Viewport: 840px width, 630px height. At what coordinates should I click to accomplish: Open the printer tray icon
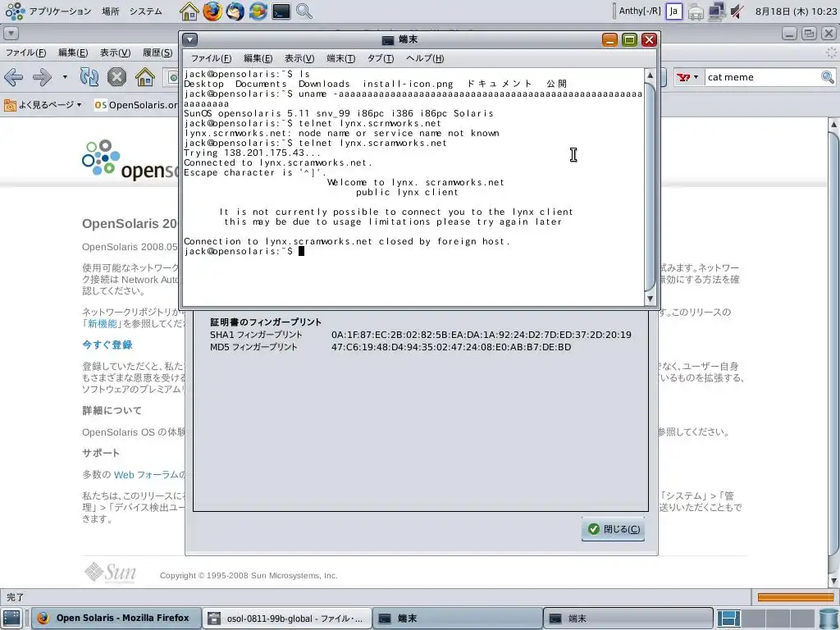click(696, 11)
